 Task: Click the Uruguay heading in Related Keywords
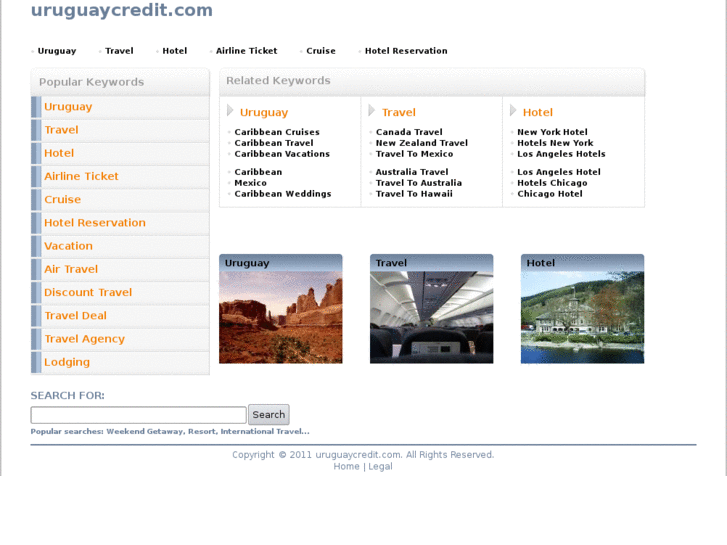pyautogui.click(x=264, y=112)
